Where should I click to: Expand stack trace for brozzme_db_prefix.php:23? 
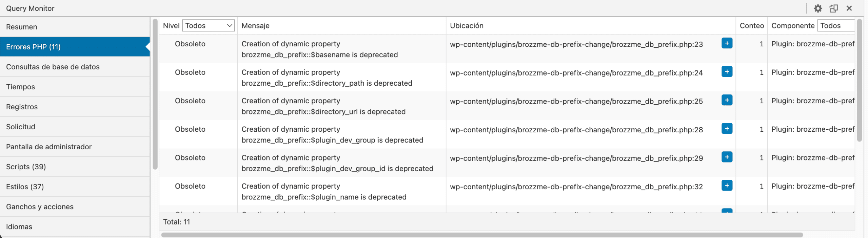pyautogui.click(x=727, y=43)
